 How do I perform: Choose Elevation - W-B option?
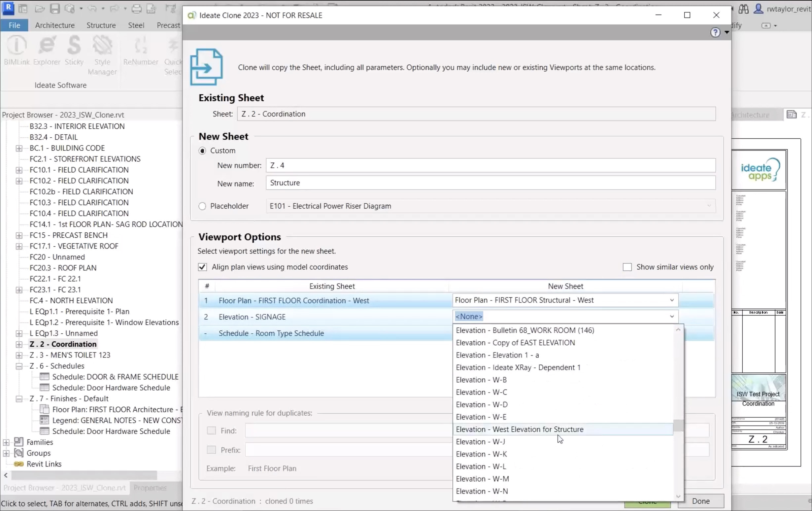click(x=562, y=380)
